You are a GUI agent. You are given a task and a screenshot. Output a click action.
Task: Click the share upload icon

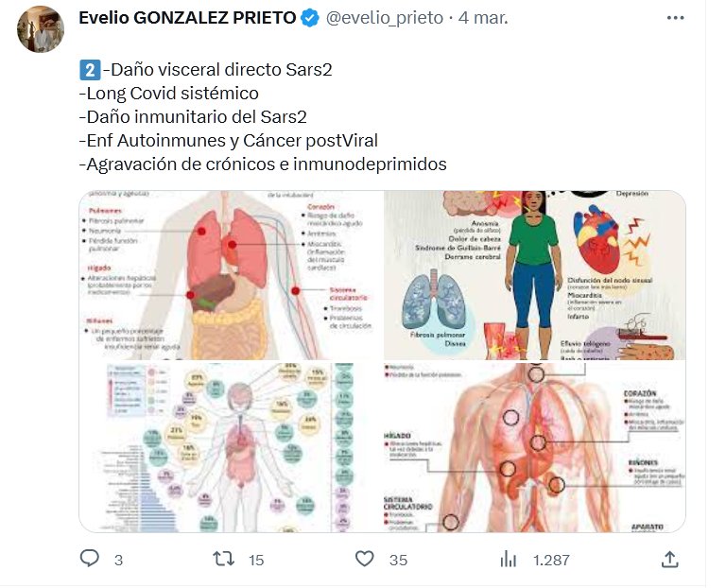pos(669,559)
